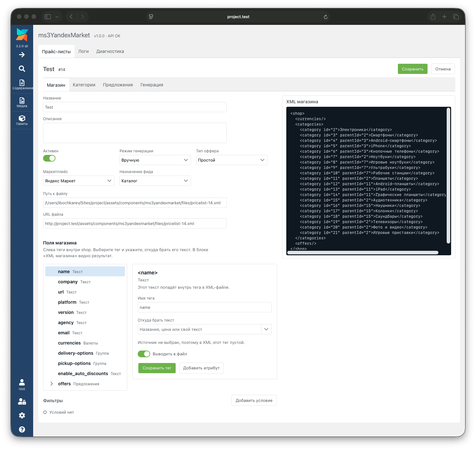Viewport: 476px width, 450px height.
Task: Open the Предложения tab
Action: [118, 85]
